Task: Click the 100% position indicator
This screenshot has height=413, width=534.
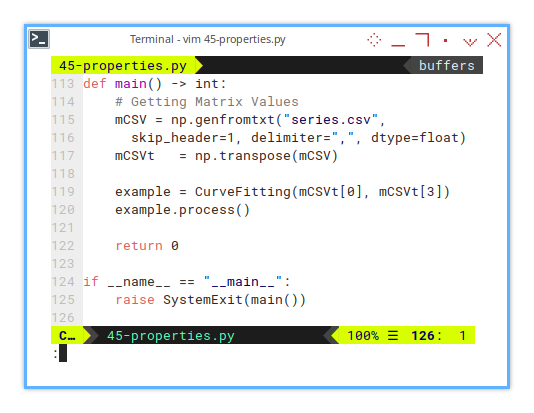Action: (x=363, y=336)
